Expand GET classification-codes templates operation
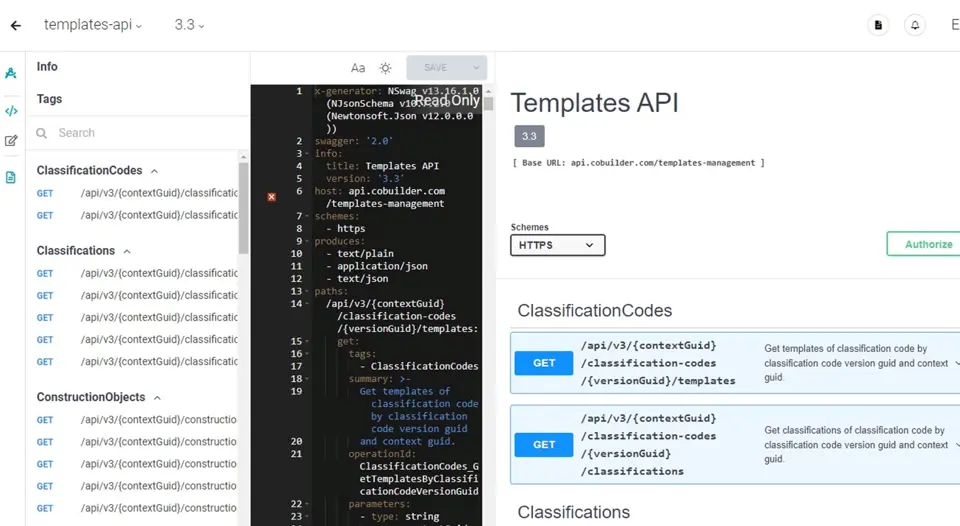The height and width of the screenshot is (526, 960). [735, 363]
